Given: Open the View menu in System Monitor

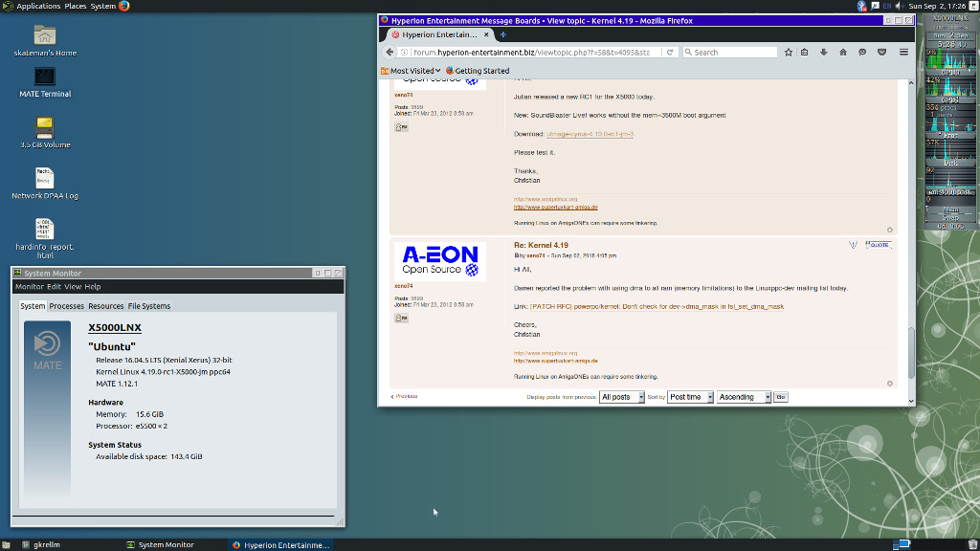Looking at the screenshot, I should click(x=73, y=287).
